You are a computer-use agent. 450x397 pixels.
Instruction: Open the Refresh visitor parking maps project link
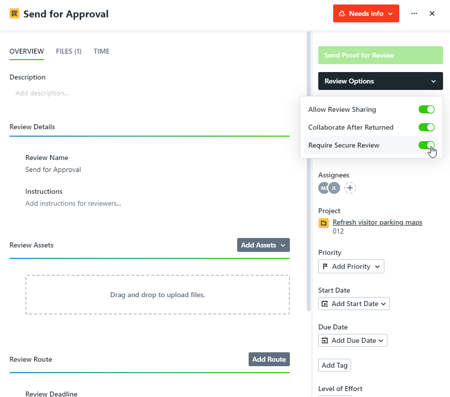377,222
